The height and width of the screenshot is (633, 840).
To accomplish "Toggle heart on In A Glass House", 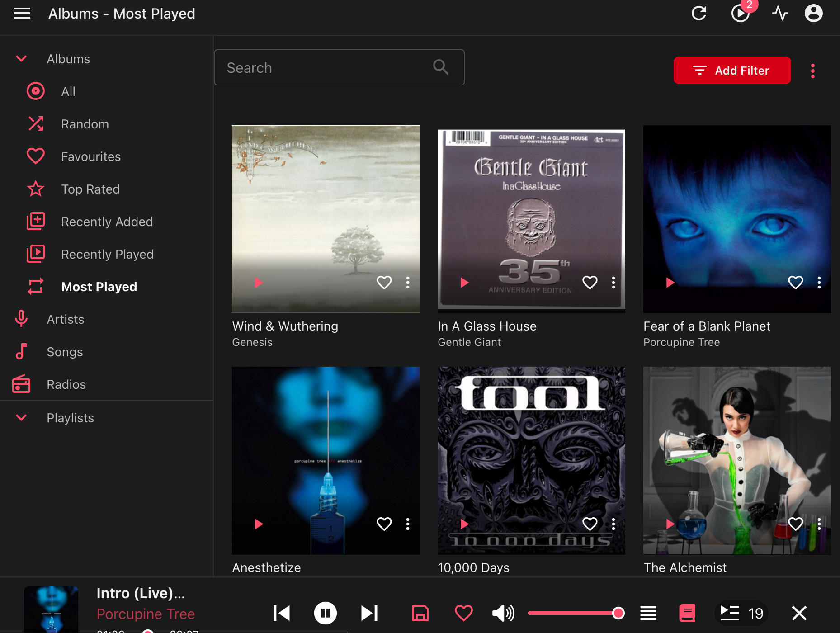I will [x=590, y=283].
